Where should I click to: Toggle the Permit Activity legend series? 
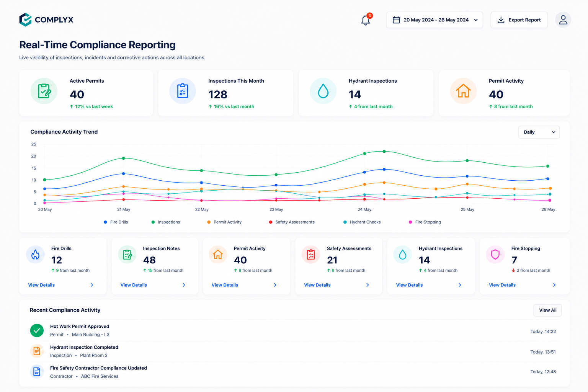coord(224,222)
